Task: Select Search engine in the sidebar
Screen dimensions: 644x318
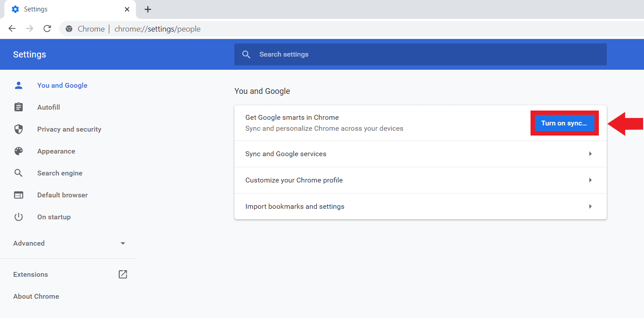Action: 60,173
